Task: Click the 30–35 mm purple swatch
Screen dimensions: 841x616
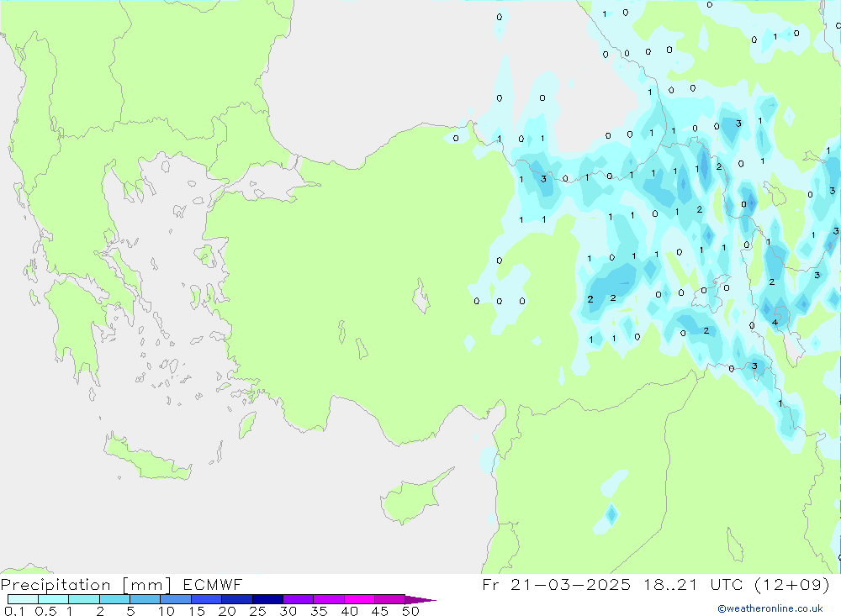Action: tap(299, 599)
